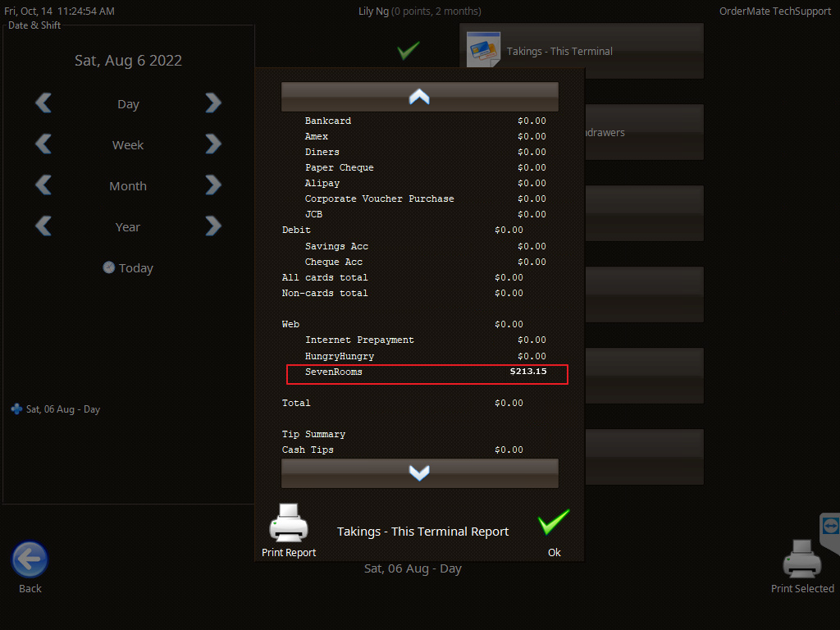The width and height of the screenshot is (840, 630).
Task: Click the partially hidden cash drawers button
Action: (644, 132)
